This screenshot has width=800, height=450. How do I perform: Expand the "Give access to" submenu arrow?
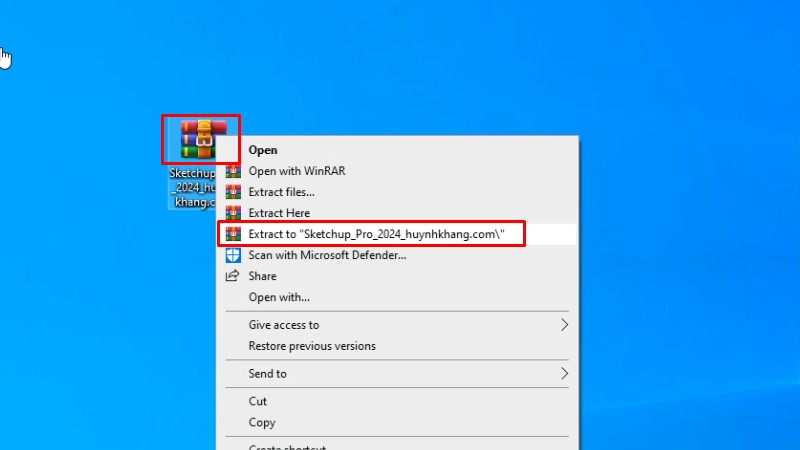click(x=564, y=325)
